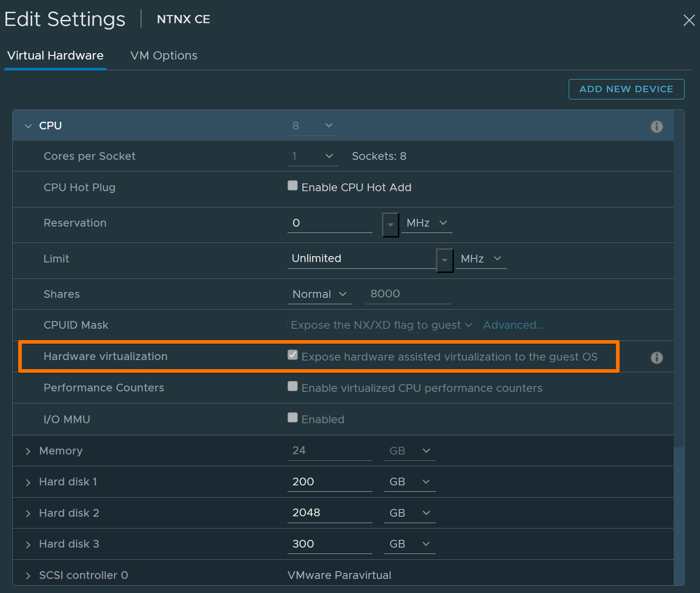Screen dimensions: 700x593
Task: Click the Reservation value stepper arrow
Action: 391,224
